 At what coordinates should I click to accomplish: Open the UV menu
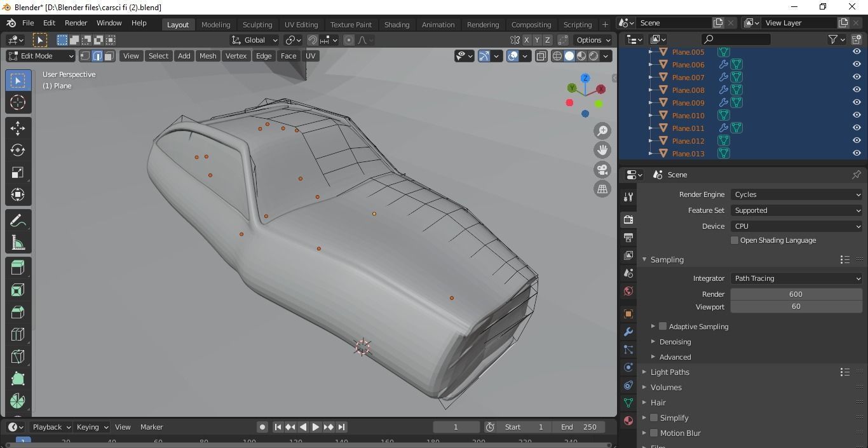pos(310,56)
